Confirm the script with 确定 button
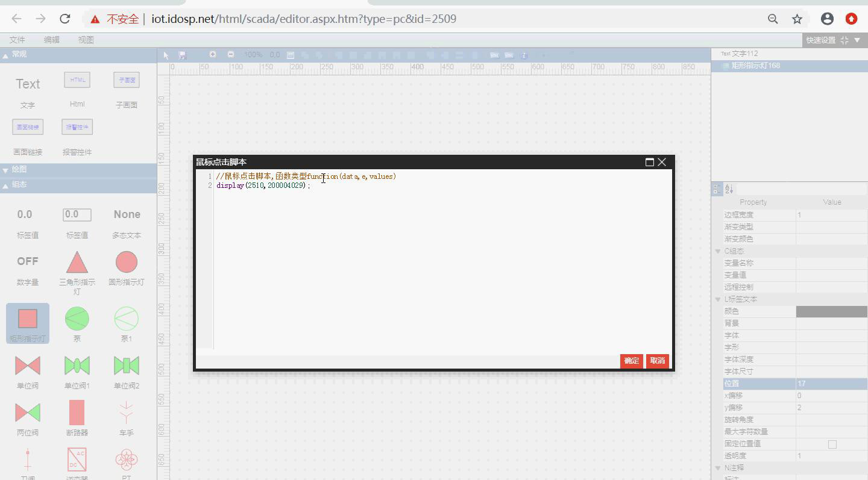 (x=631, y=361)
